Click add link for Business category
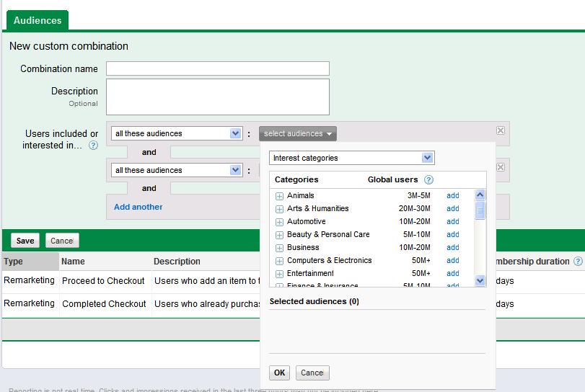This screenshot has height=392, width=585. (452, 247)
